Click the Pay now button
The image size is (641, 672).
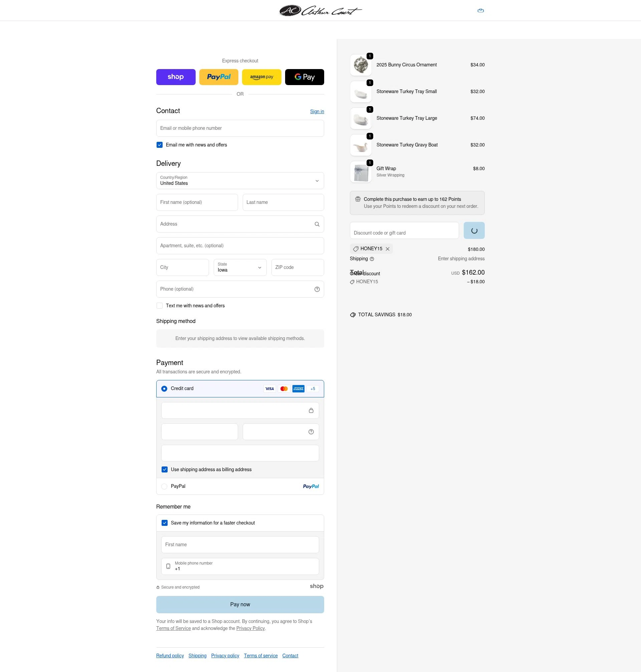click(x=240, y=604)
